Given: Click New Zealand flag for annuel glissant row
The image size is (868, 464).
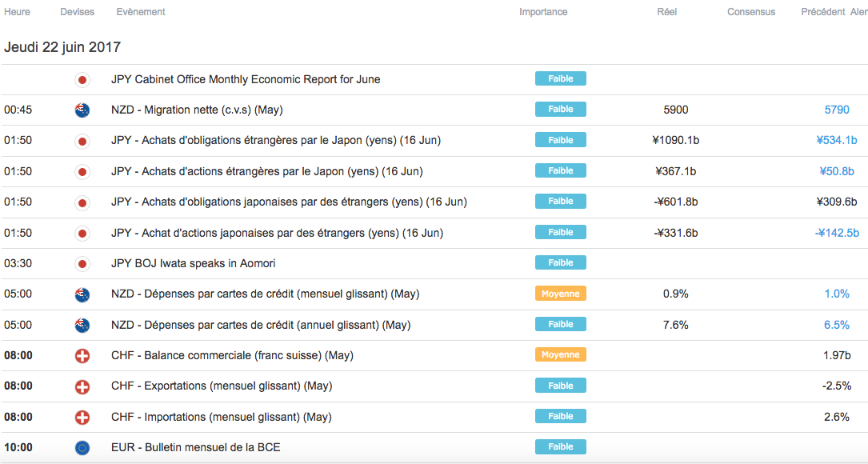Looking at the screenshot, I should coord(82,326).
